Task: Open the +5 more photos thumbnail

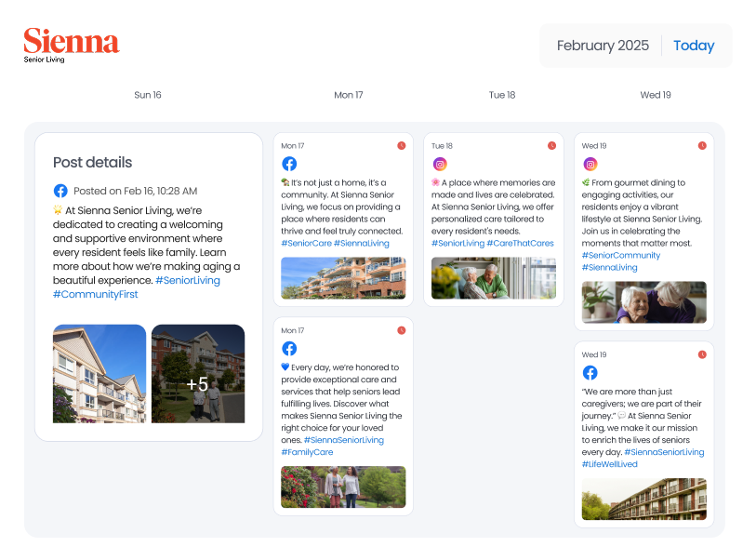Action: click(x=198, y=374)
